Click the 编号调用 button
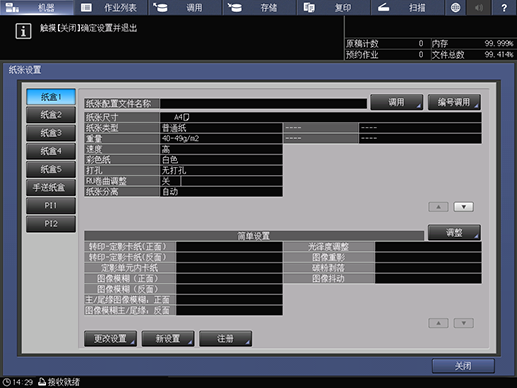The height and width of the screenshot is (388, 517). point(454,102)
